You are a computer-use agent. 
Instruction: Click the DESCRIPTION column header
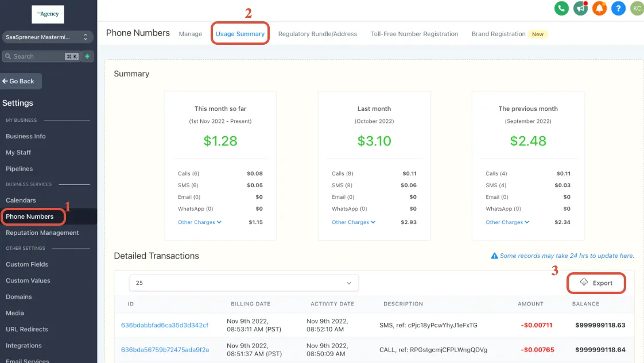pyautogui.click(x=403, y=304)
